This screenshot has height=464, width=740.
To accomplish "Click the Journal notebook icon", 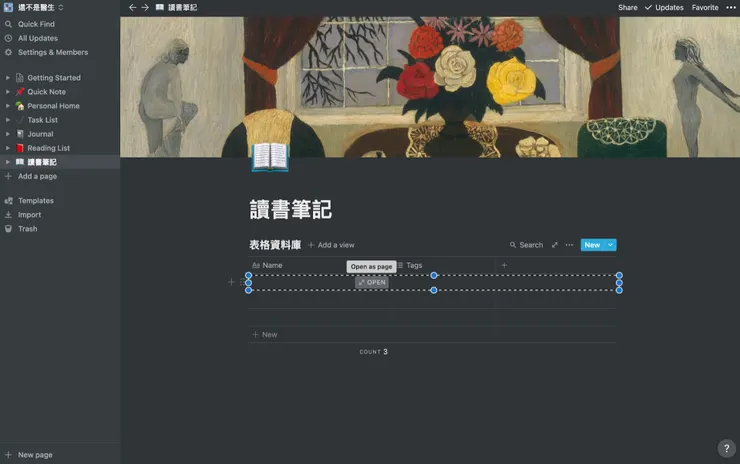I will pyautogui.click(x=20, y=134).
